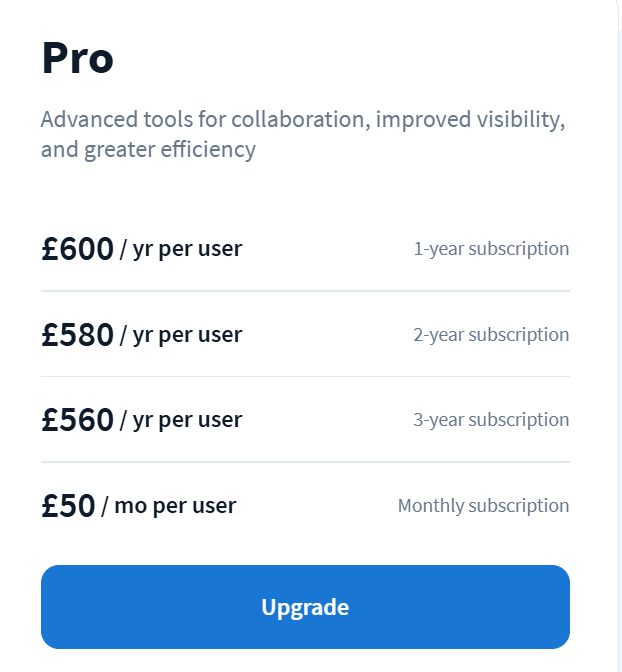This screenshot has height=672, width=622.
Task: Click the £600 price
Action: coord(77,249)
